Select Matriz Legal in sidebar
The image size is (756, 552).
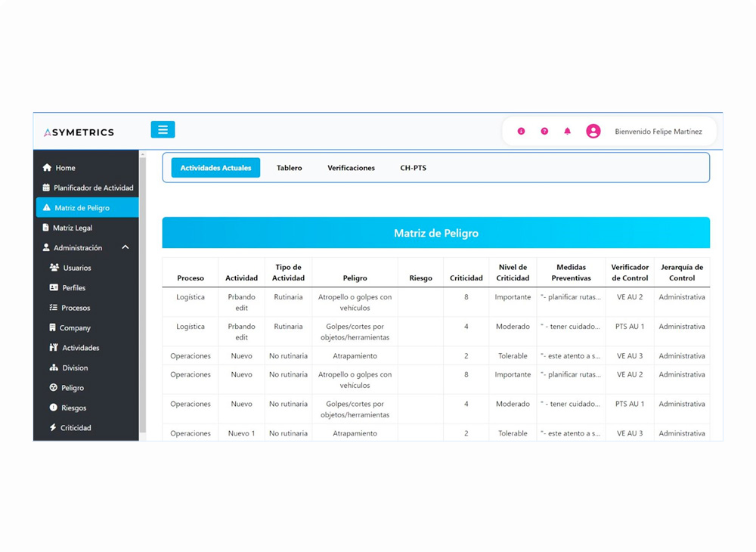click(x=73, y=228)
